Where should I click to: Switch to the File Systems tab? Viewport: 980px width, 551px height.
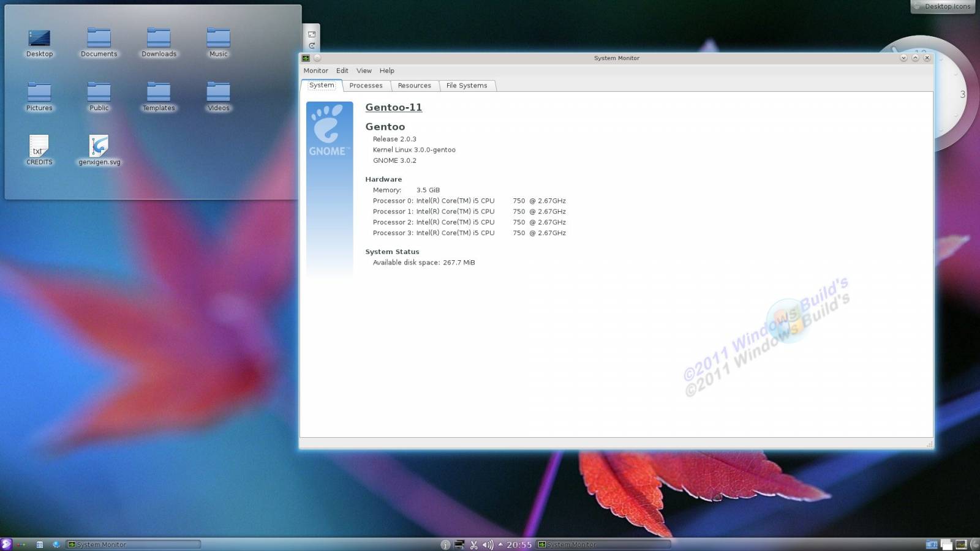tap(467, 86)
